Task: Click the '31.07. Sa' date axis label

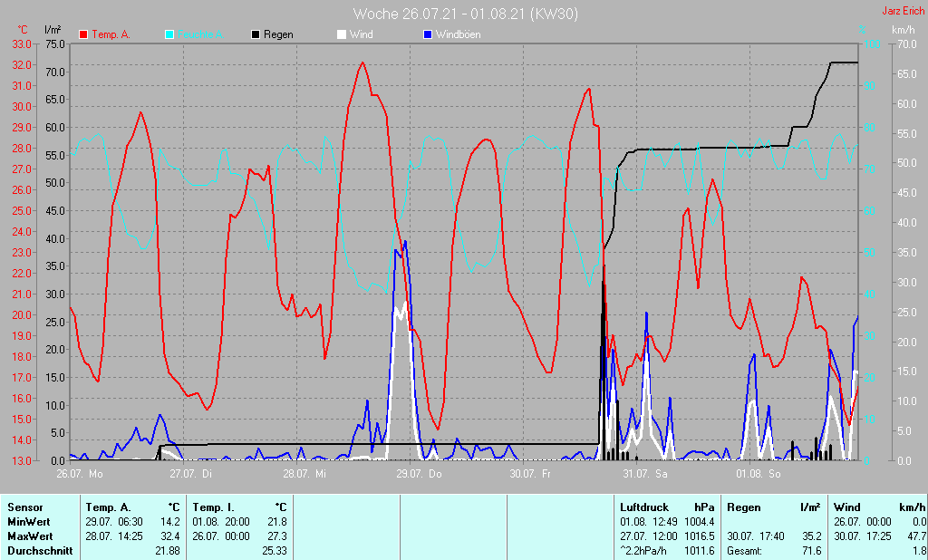Action: pyautogui.click(x=644, y=474)
